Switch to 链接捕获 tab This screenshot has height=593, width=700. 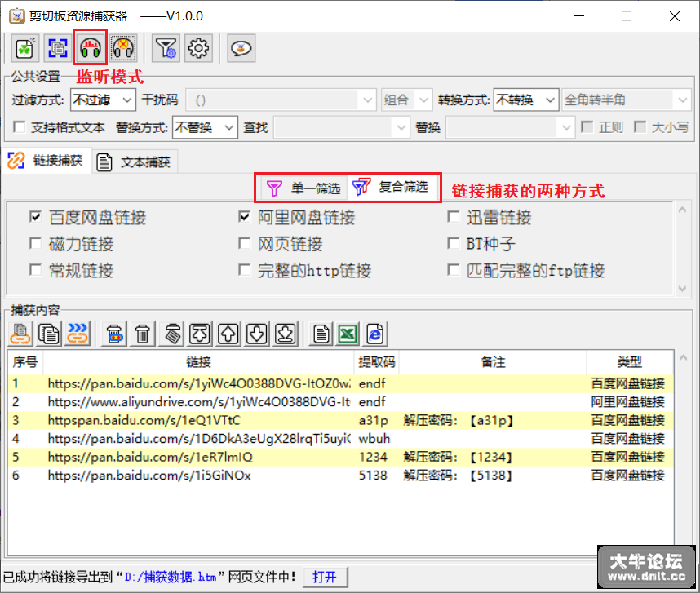pyautogui.click(x=47, y=160)
